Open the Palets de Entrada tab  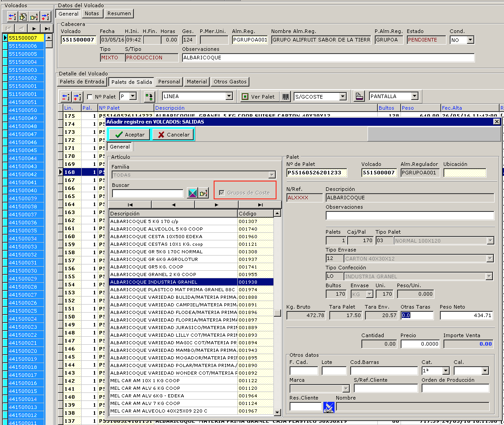[x=83, y=82]
